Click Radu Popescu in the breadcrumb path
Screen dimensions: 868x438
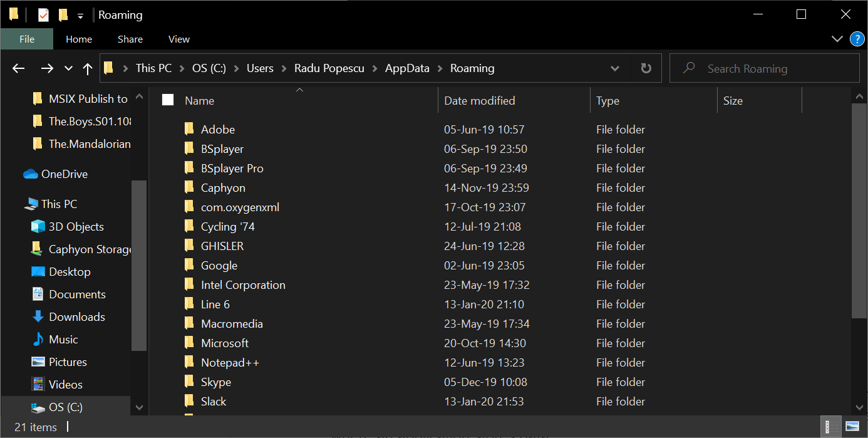pyautogui.click(x=329, y=68)
